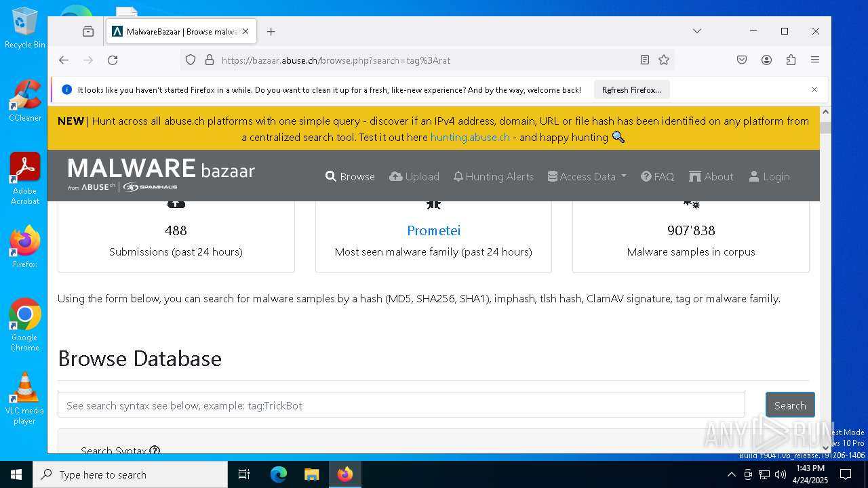
Task: Open the FAQ page
Action: [x=658, y=176]
